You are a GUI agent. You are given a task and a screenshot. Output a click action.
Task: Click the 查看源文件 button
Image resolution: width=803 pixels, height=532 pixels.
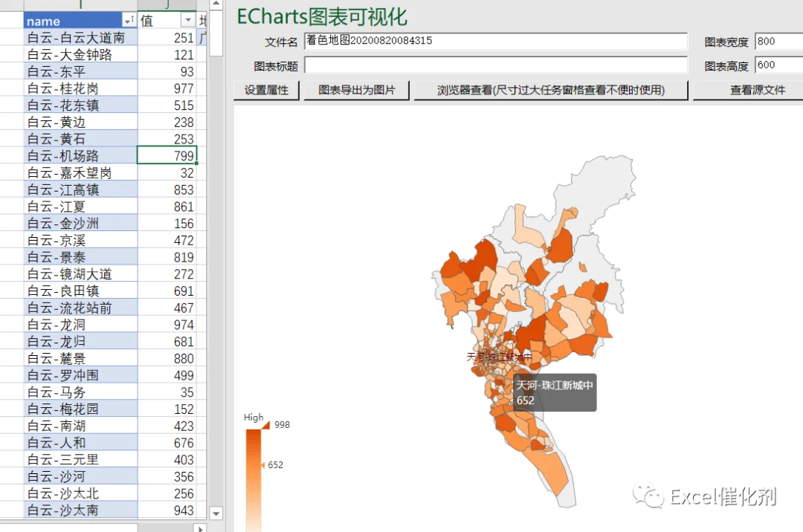click(x=748, y=91)
